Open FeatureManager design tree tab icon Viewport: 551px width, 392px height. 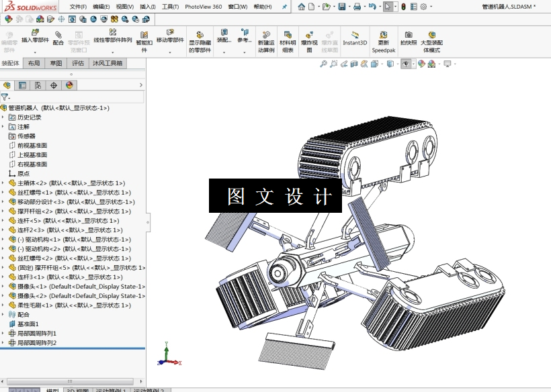pos(7,85)
